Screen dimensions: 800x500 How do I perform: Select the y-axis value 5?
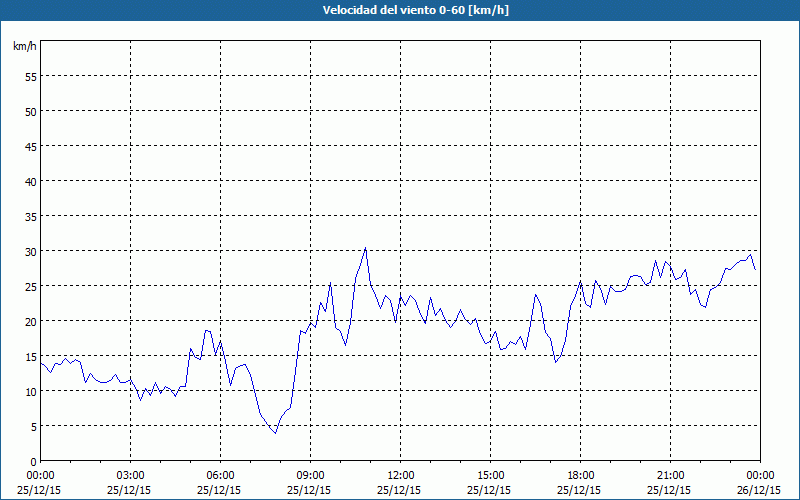click(34, 427)
